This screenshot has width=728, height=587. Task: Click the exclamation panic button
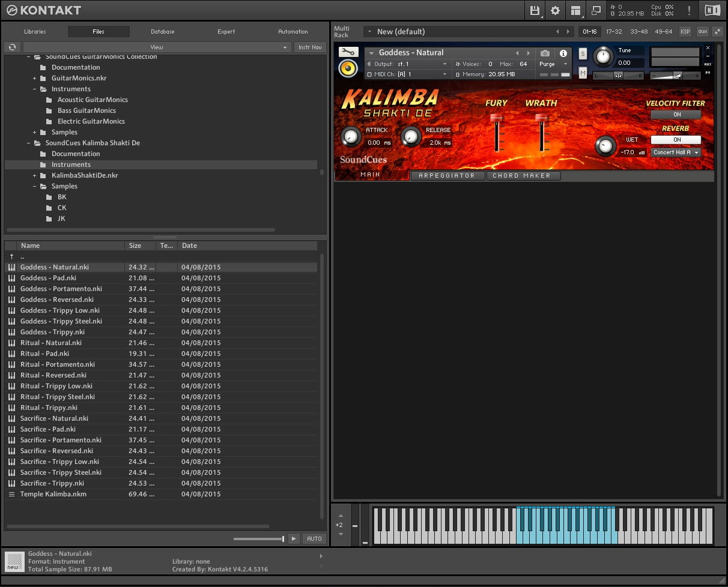[x=689, y=10]
